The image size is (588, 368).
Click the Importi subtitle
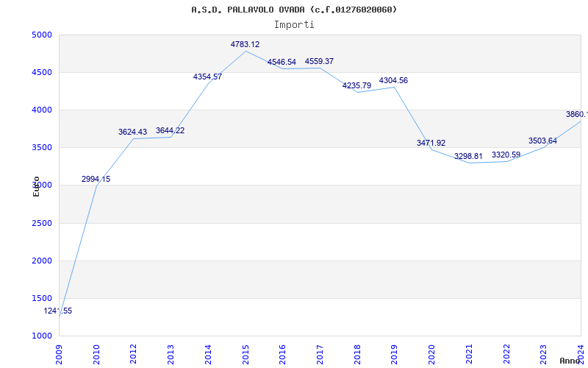294,25
